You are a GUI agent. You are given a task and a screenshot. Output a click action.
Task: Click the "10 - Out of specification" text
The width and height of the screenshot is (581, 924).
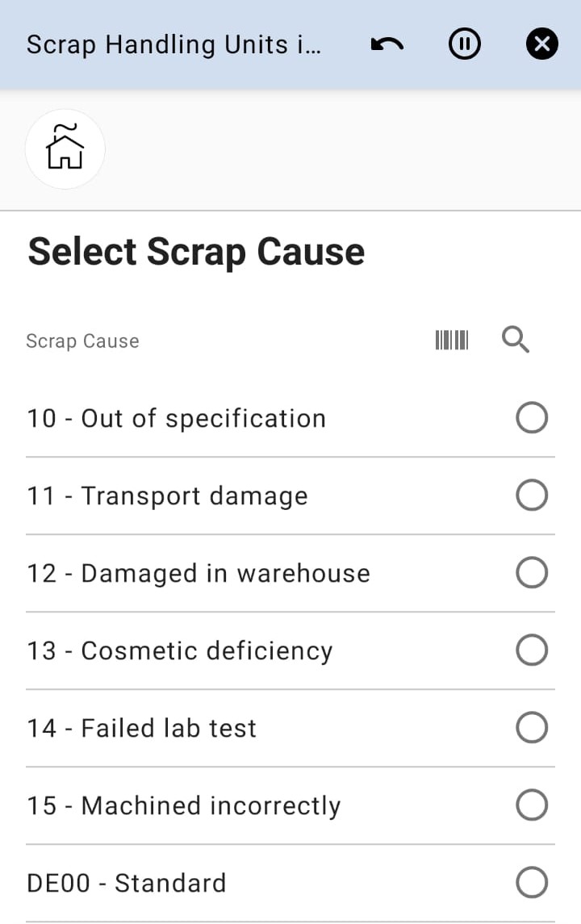click(176, 418)
